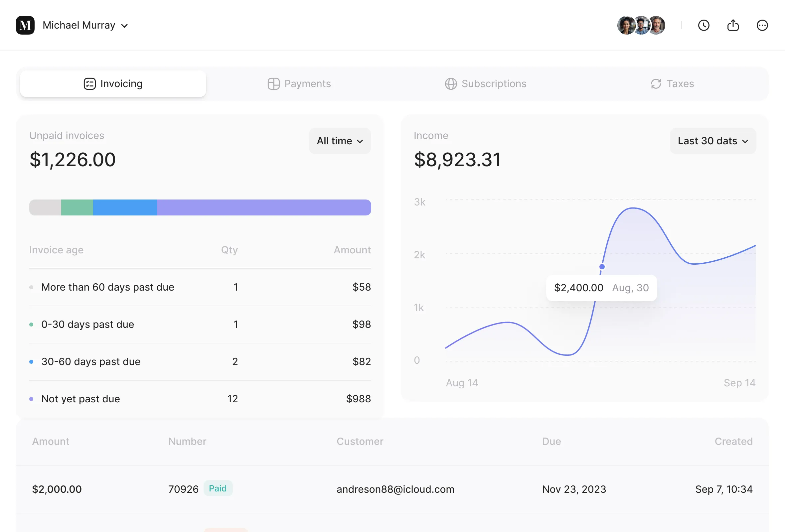Viewport: 785px width, 532px height.
Task: Expand the Michael Murray account dropdown
Action: [85, 25]
